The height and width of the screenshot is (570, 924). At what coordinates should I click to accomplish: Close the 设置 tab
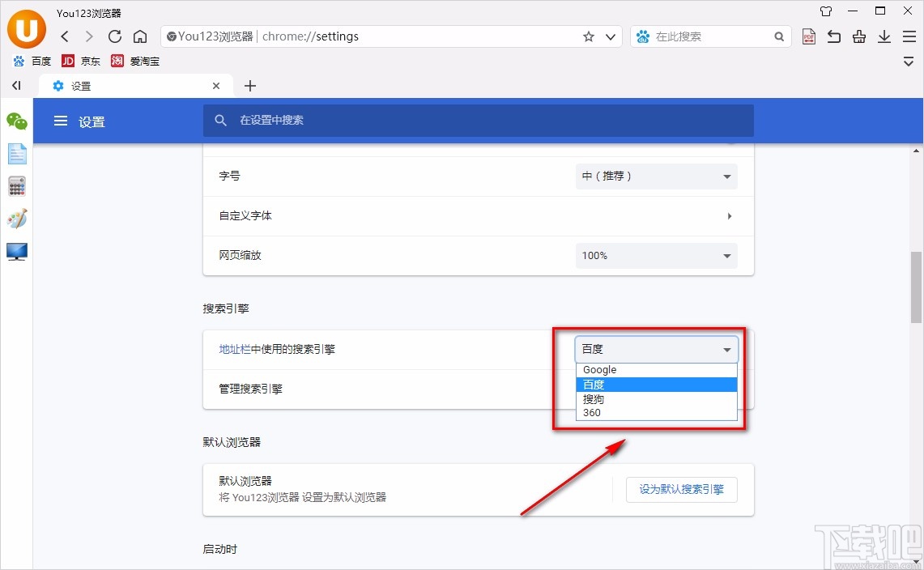click(x=216, y=86)
